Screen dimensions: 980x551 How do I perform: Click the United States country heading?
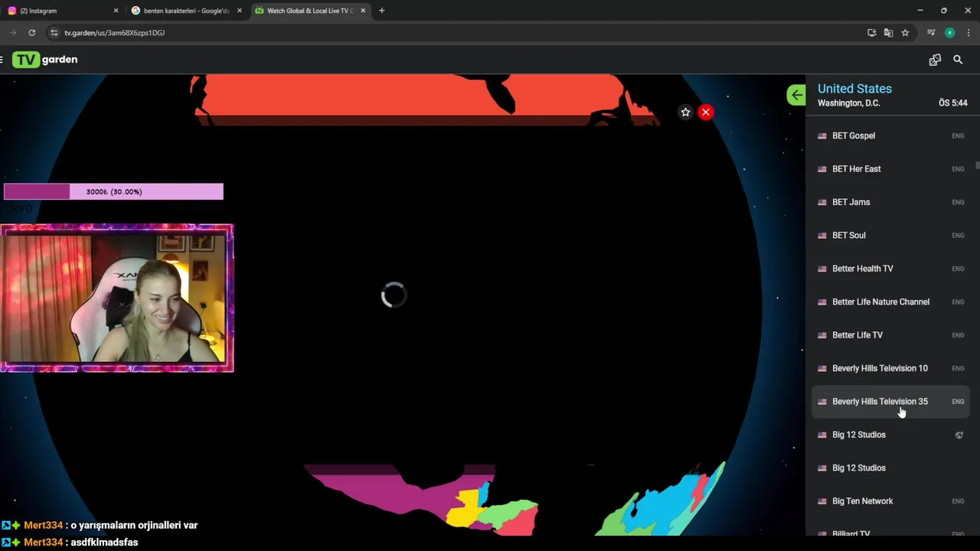click(854, 89)
